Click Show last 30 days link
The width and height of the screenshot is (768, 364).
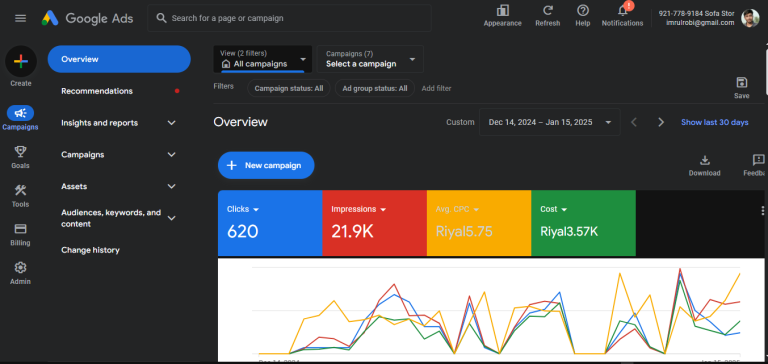(x=715, y=122)
